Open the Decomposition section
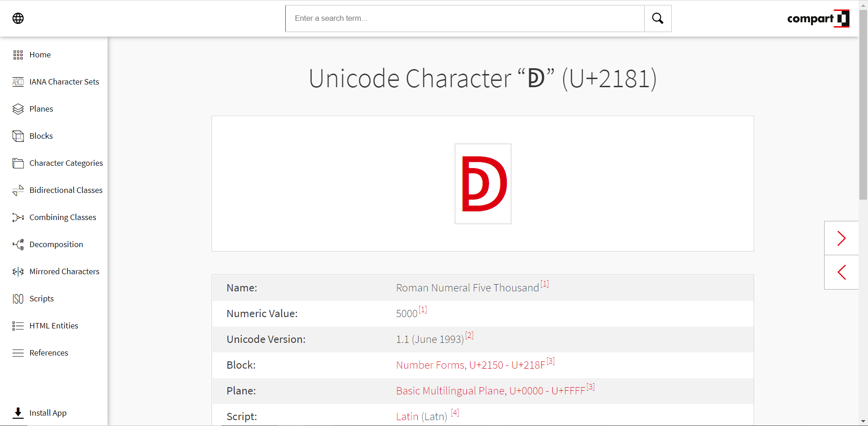Image resolution: width=868 pixels, height=426 pixels. 56,244
